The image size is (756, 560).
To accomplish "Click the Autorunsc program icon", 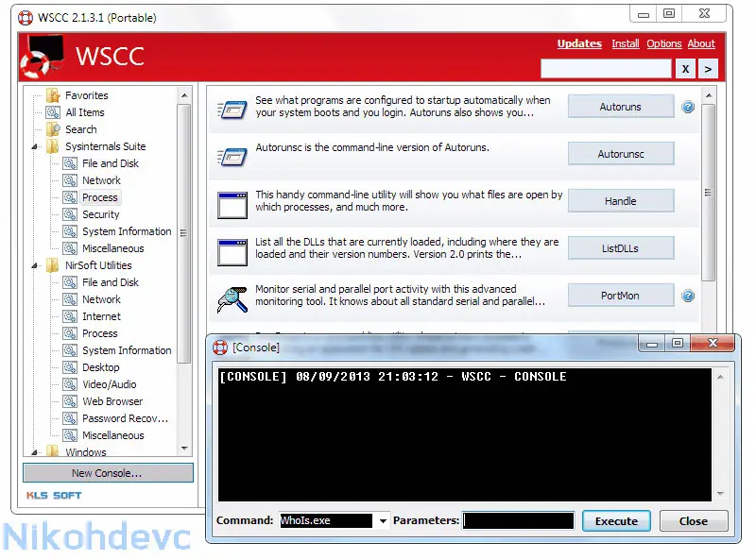I will pos(232,157).
